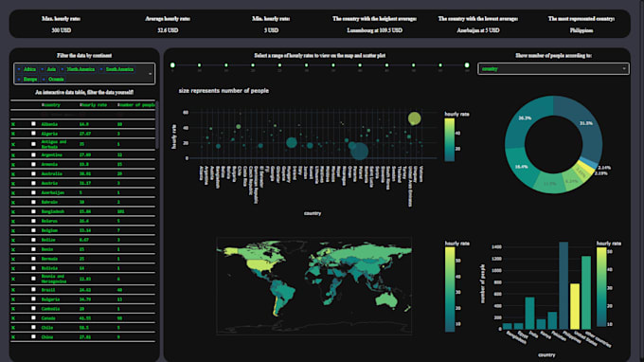The width and height of the screenshot is (644, 362).
Task: Remove the Europe continent tag
Action: click(x=19, y=79)
